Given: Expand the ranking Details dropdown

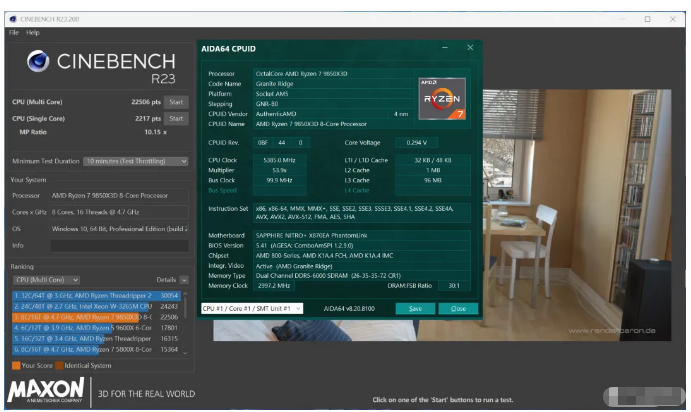Looking at the screenshot, I should click(x=185, y=280).
